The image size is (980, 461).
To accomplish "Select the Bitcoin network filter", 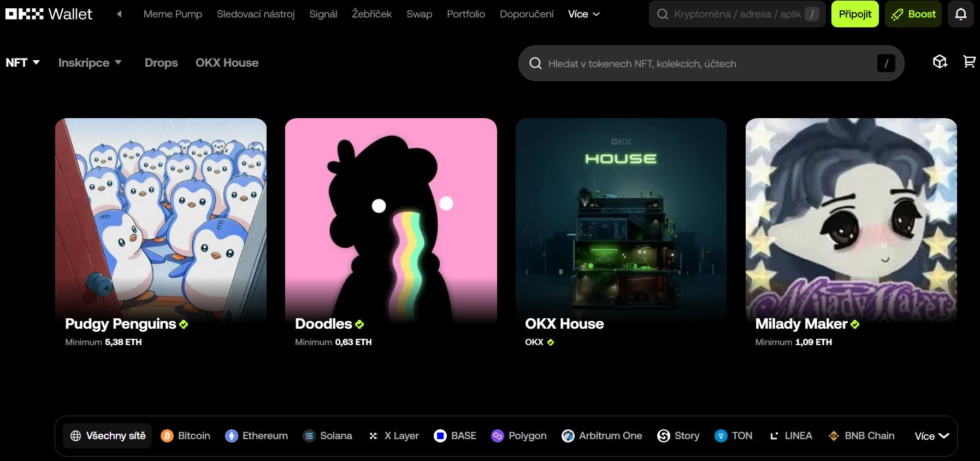I will coord(186,436).
